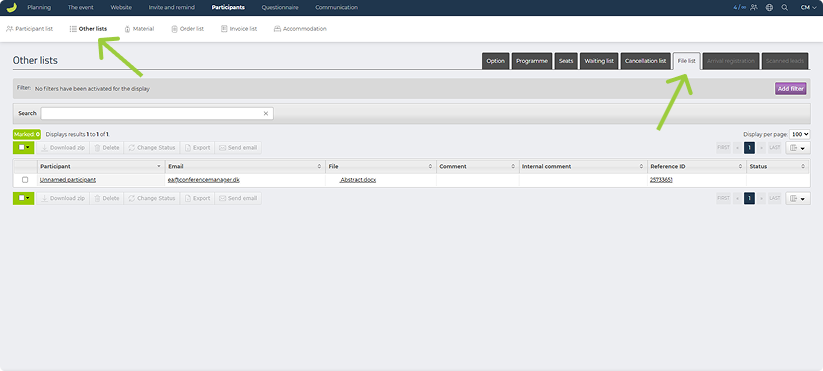This screenshot has width=823, height=371.
Task: Expand the CM user account menu
Action: tap(808, 8)
